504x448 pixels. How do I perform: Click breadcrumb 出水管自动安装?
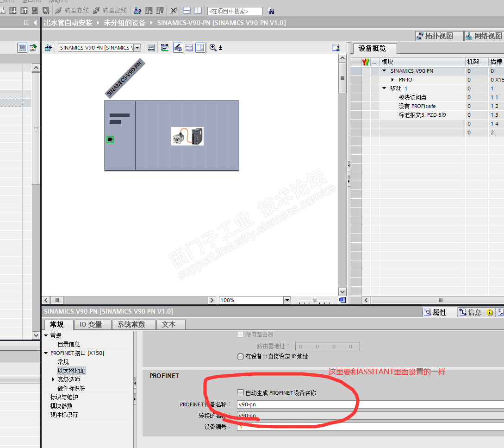coord(68,23)
